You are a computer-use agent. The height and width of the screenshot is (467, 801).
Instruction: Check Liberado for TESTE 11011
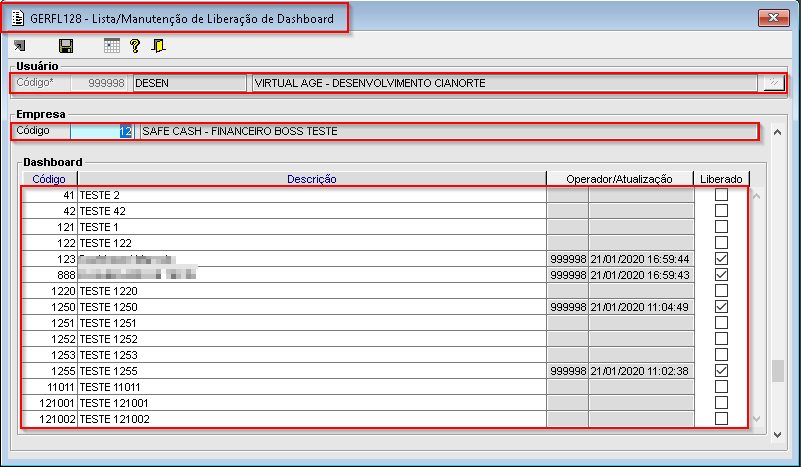pos(721,386)
